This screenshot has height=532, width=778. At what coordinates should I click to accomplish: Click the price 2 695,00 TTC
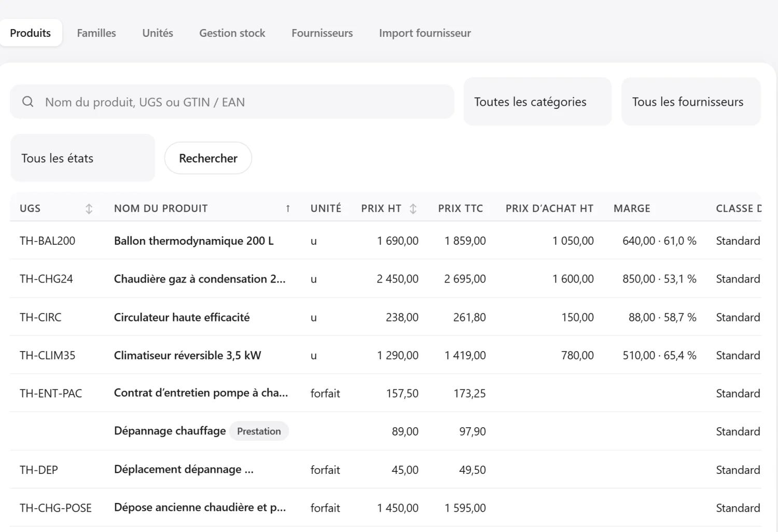(465, 279)
